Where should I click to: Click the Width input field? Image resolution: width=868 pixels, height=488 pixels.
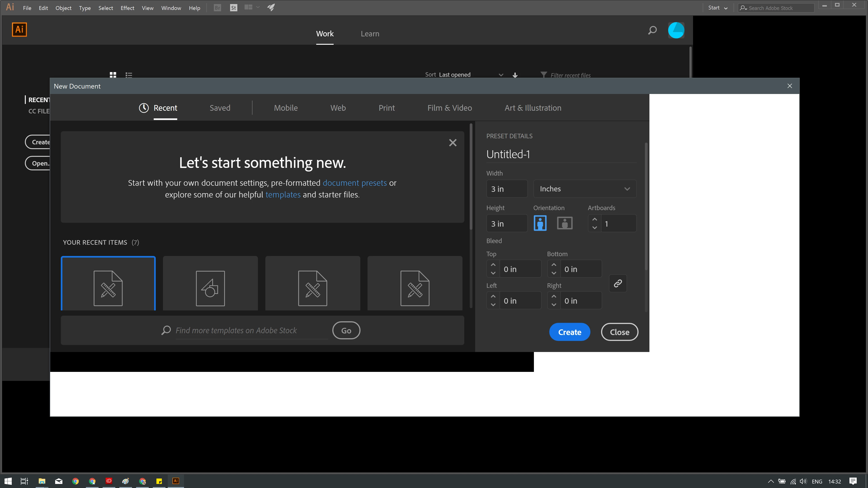pyautogui.click(x=506, y=189)
